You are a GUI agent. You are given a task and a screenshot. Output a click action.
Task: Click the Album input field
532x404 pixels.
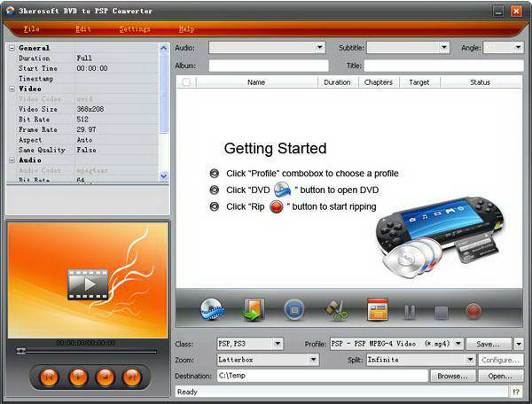tap(269, 66)
